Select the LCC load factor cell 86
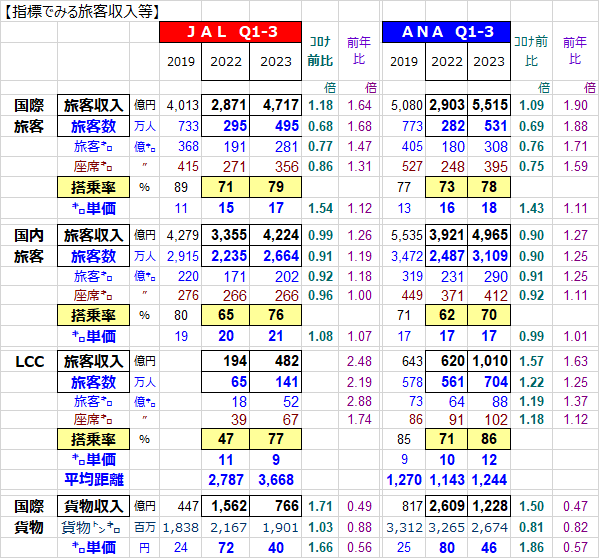The image size is (599, 558). tap(489, 439)
